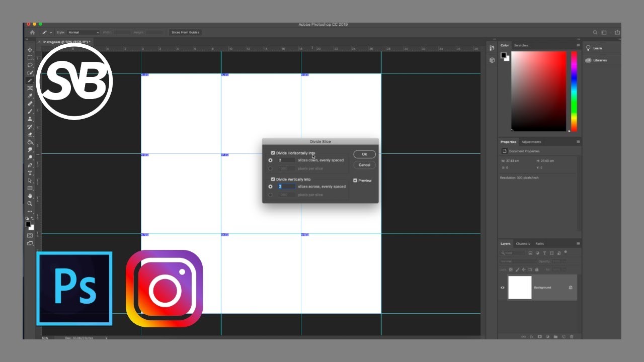Select the Move tool
Image resolution: width=644 pixels, height=362 pixels.
30,50
